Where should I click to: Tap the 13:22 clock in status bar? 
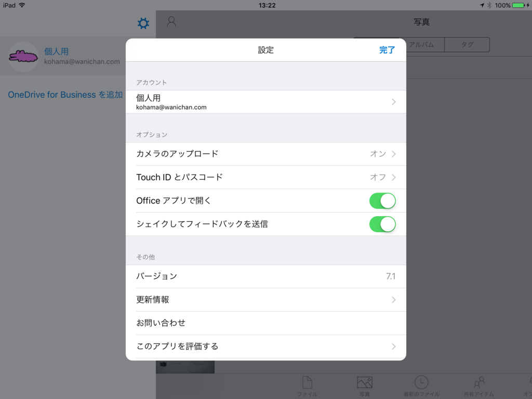click(267, 5)
